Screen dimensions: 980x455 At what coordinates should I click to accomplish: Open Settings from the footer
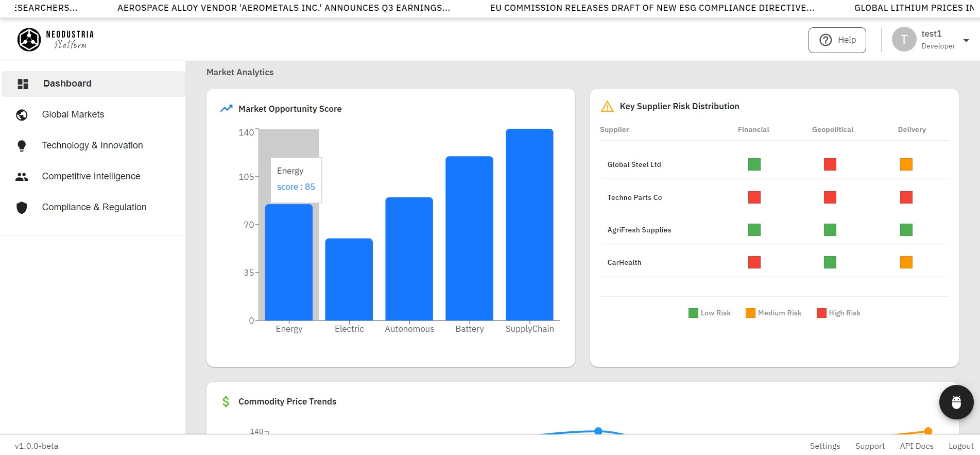824,446
